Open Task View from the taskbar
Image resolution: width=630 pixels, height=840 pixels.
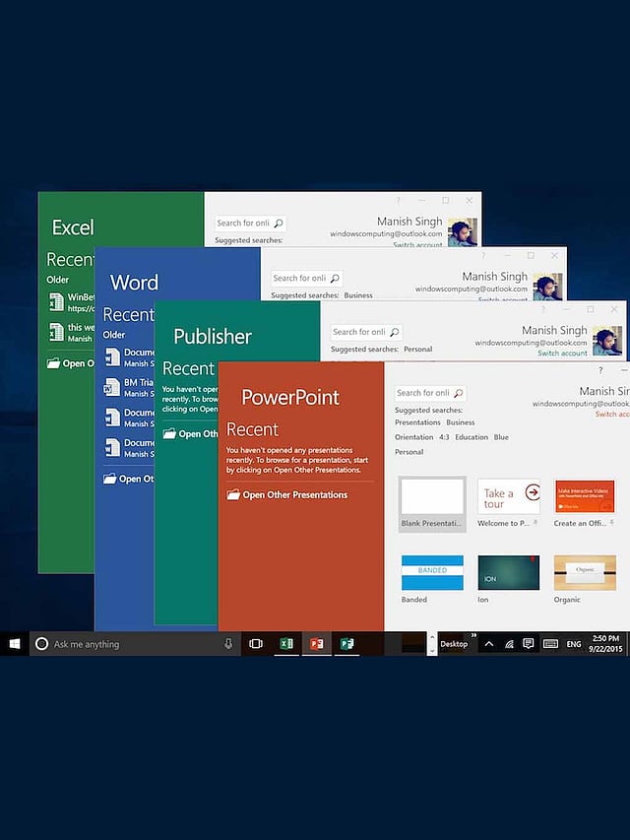(256, 644)
